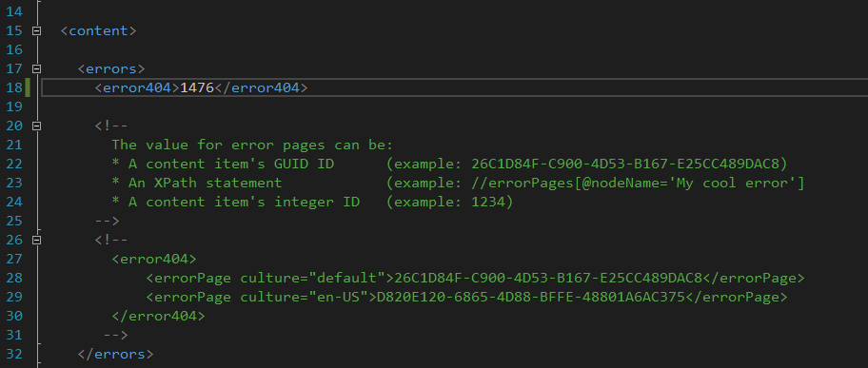This screenshot has width=868, height=368.
Task: Click the green change marker beside line 18
Action: pyautogui.click(x=27, y=88)
